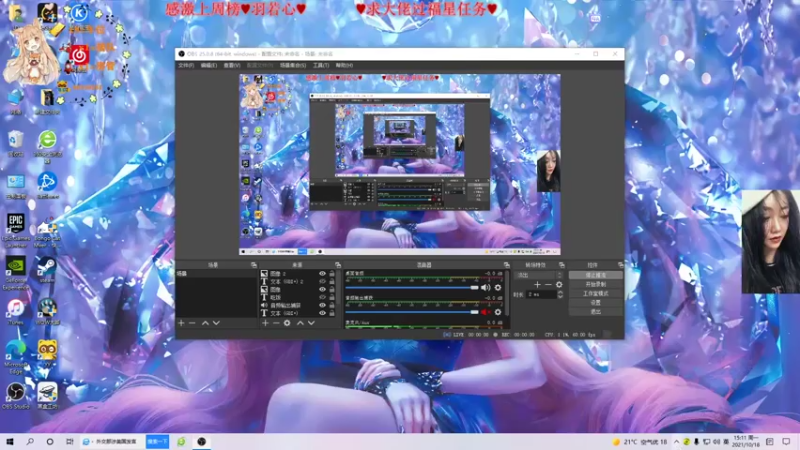Screen dimensions: 800x450
Task: Open 音频输出捕获 mixer gear settings
Action: tap(498, 312)
